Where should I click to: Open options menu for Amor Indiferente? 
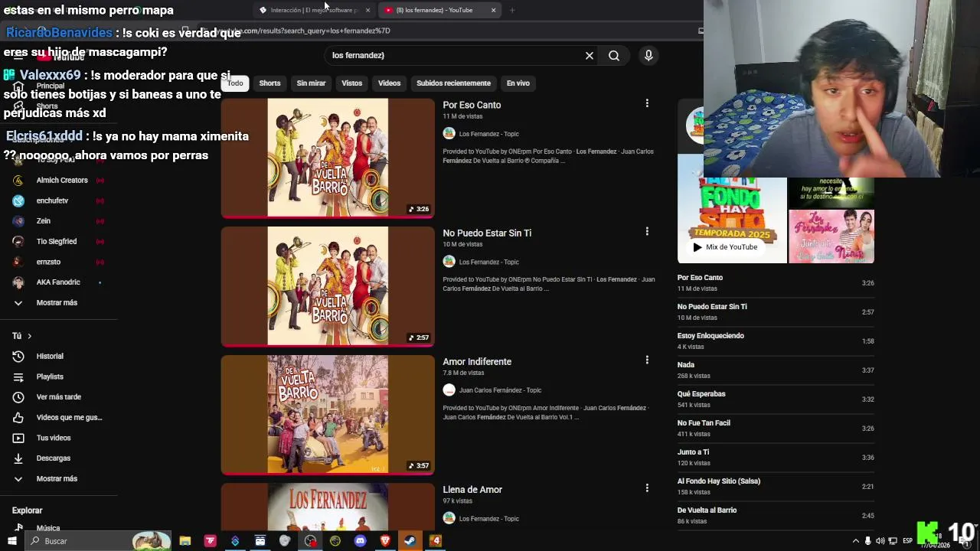coord(647,360)
